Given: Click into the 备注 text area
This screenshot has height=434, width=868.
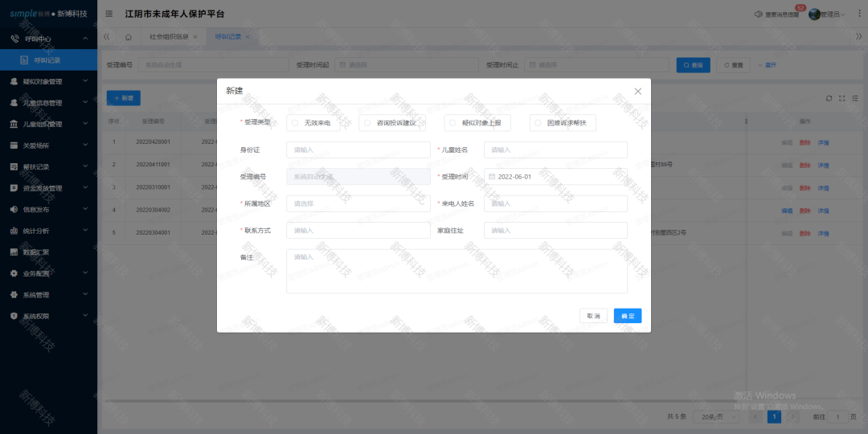Looking at the screenshot, I should point(456,271).
